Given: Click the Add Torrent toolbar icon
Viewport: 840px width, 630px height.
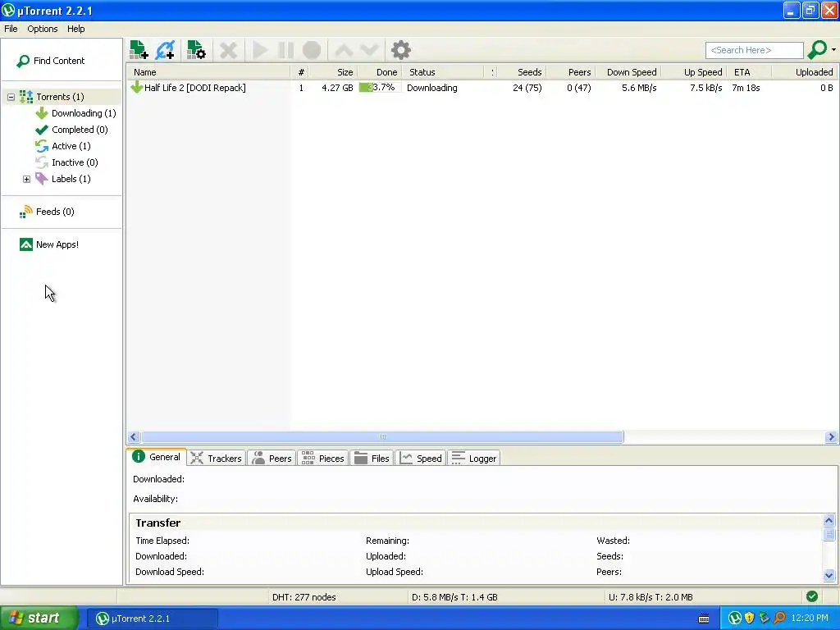Looking at the screenshot, I should click(139, 50).
